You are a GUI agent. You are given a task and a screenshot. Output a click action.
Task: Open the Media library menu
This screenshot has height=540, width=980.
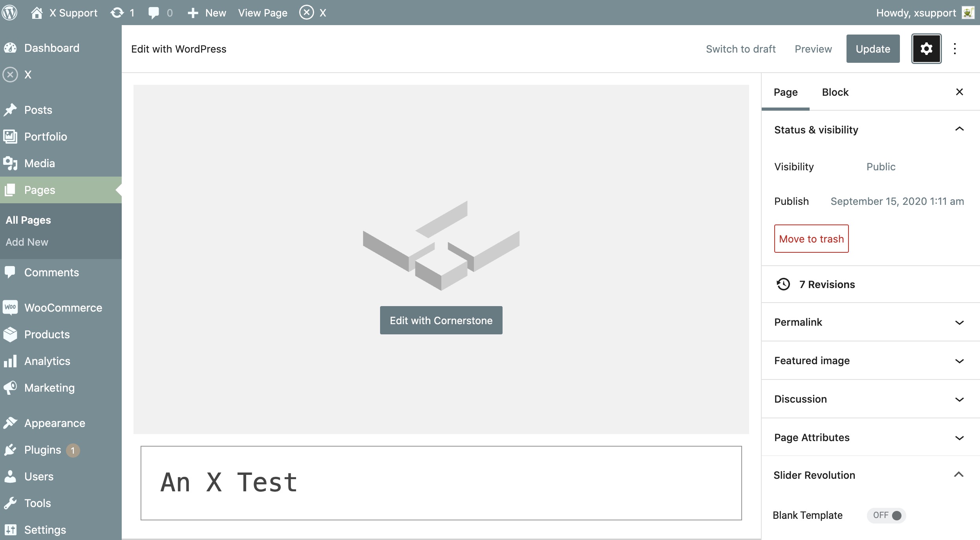point(39,163)
